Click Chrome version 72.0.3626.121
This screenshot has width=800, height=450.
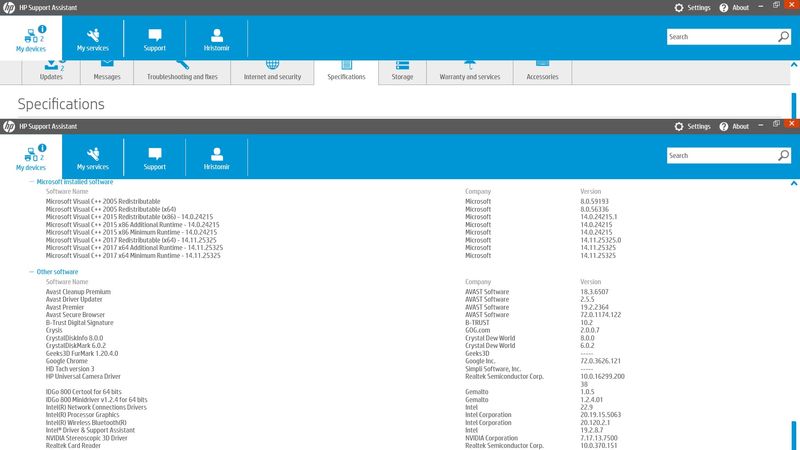[601, 361]
